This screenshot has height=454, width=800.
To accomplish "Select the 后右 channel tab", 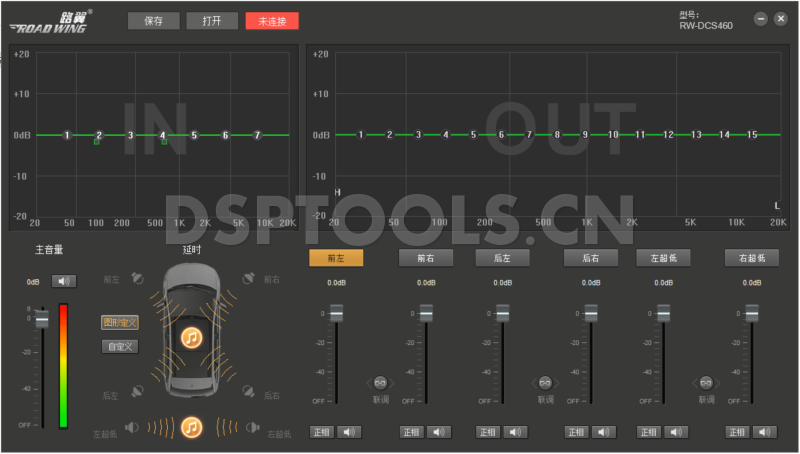I will point(591,258).
